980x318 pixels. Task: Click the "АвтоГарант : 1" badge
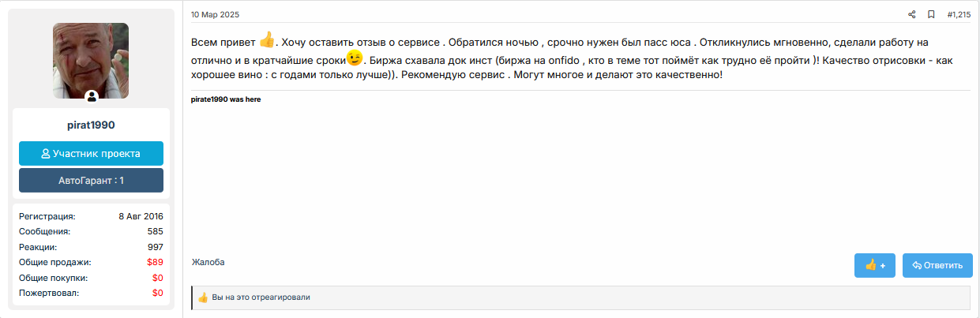coord(91,181)
